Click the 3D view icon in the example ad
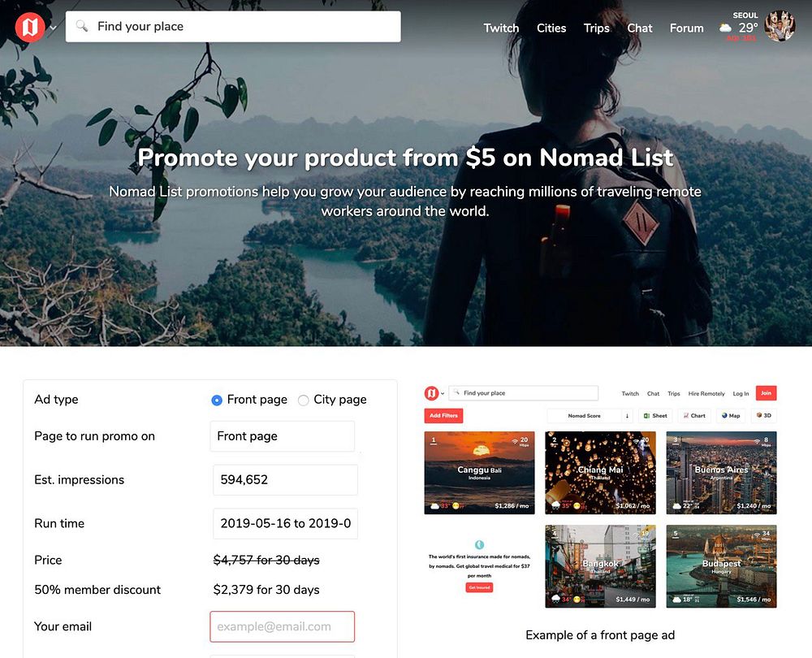Viewport: 812px width, 658px height. coord(759,416)
